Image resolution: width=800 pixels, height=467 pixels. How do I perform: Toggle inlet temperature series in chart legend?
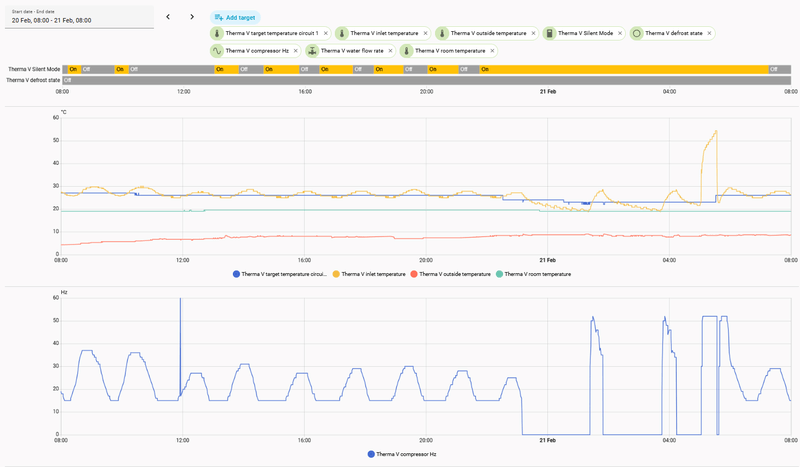point(369,274)
